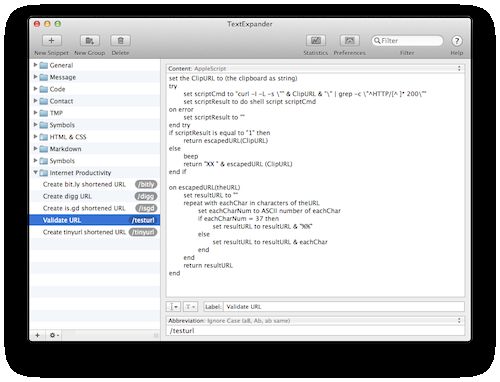The height and width of the screenshot is (382, 500).
Task: Click the plus button under snippet list
Action: (x=37, y=335)
